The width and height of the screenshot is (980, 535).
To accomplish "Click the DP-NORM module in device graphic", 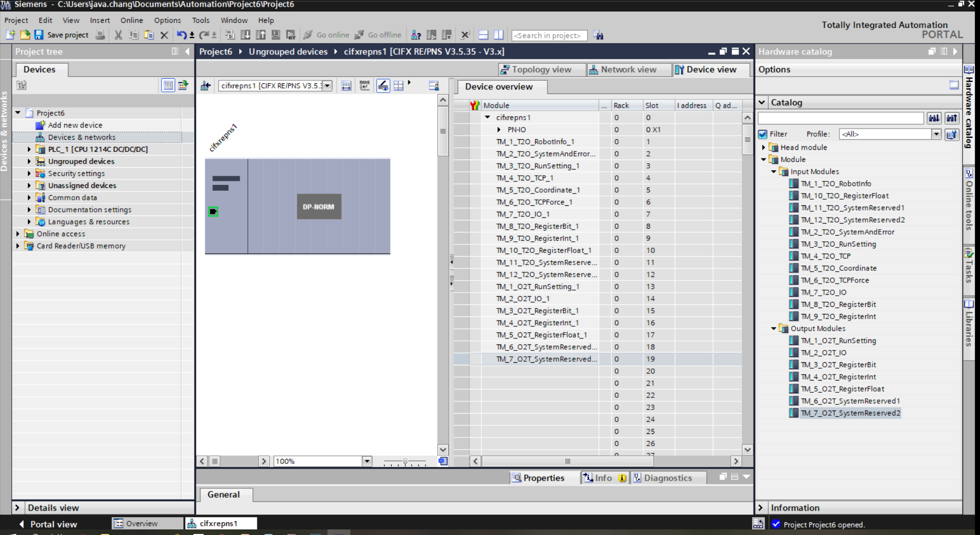I will click(319, 207).
